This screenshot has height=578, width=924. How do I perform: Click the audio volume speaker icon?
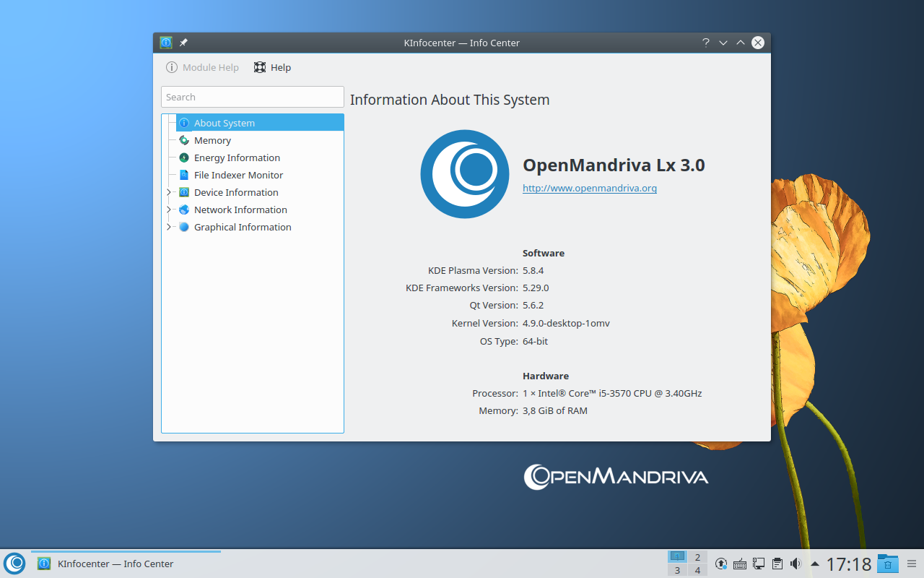click(796, 564)
